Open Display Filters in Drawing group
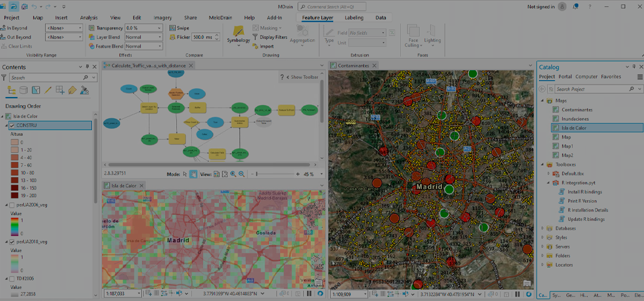Screen dimensions: 644x301 [269, 37]
